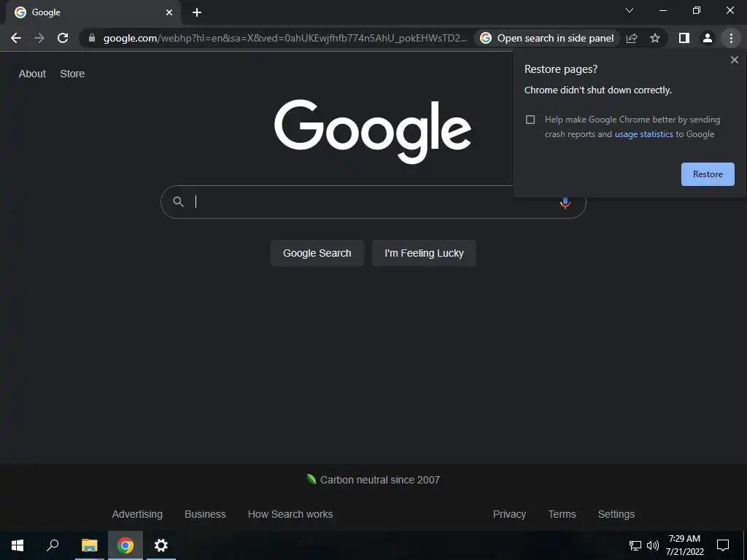Image resolution: width=747 pixels, height=560 pixels.
Task: Click the Chrome taskbar icon
Action: [125, 545]
